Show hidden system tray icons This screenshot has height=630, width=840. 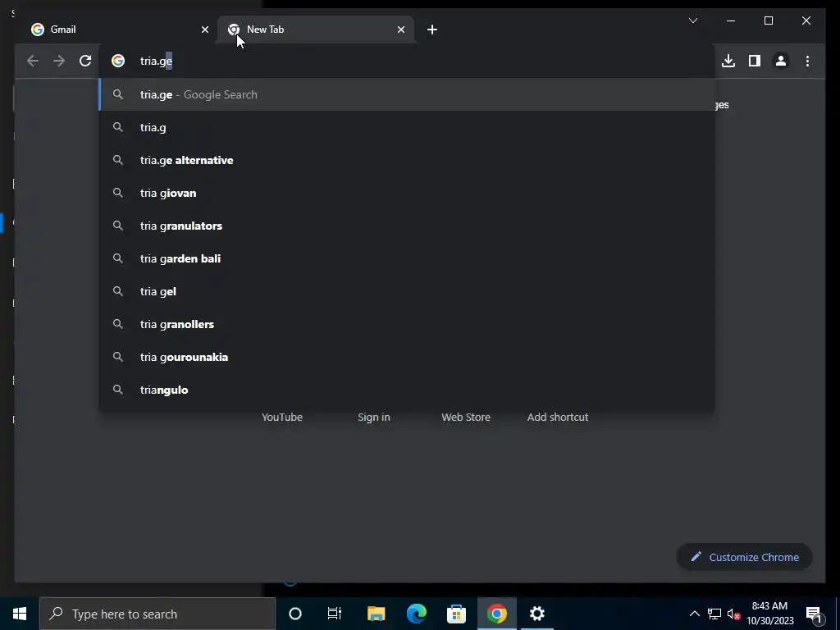(694, 614)
